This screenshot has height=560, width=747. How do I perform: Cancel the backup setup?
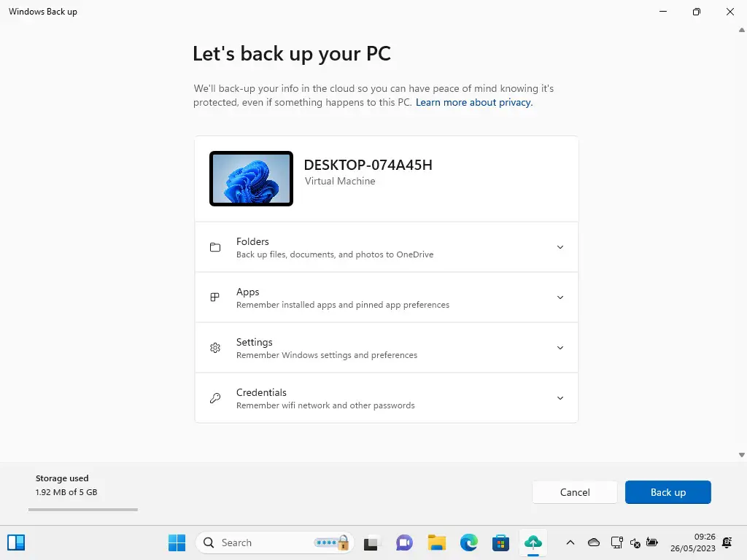[x=575, y=492]
